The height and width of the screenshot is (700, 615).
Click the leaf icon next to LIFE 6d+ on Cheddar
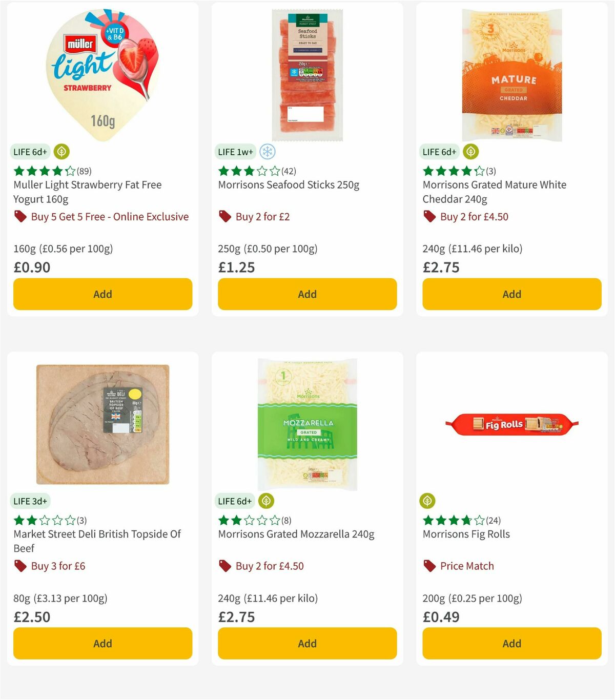470,152
